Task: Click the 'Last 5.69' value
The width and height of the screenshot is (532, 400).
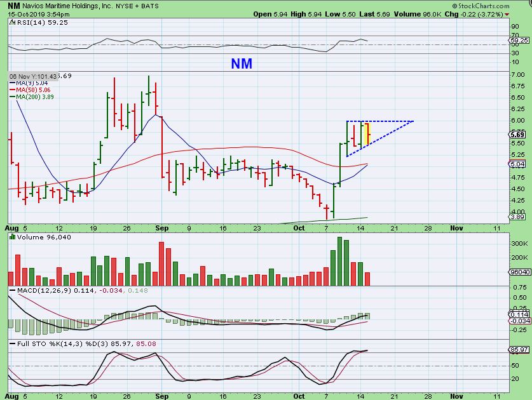Action: coord(374,14)
